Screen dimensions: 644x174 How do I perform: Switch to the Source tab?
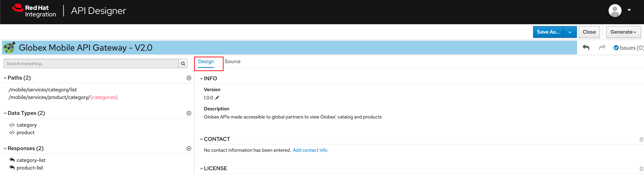[232, 61]
